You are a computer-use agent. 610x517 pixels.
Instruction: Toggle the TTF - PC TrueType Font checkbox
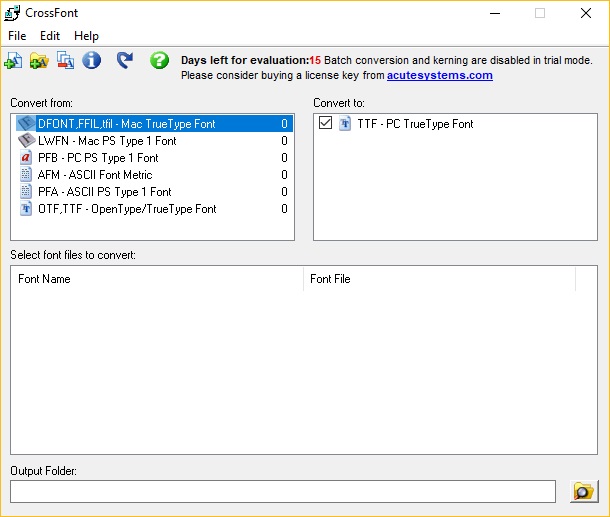tap(325, 124)
